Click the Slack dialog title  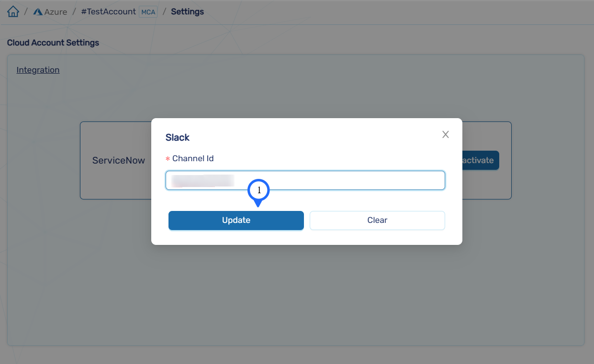tap(178, 137)
